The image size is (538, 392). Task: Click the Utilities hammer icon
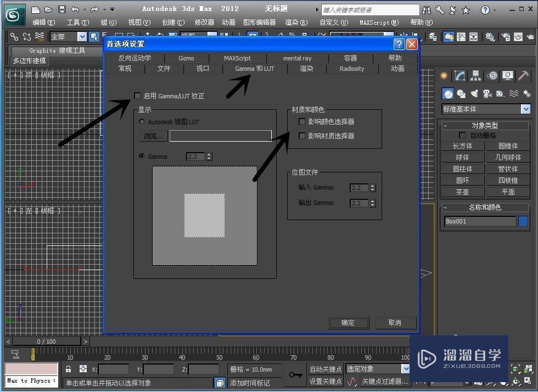coord(522,75)
